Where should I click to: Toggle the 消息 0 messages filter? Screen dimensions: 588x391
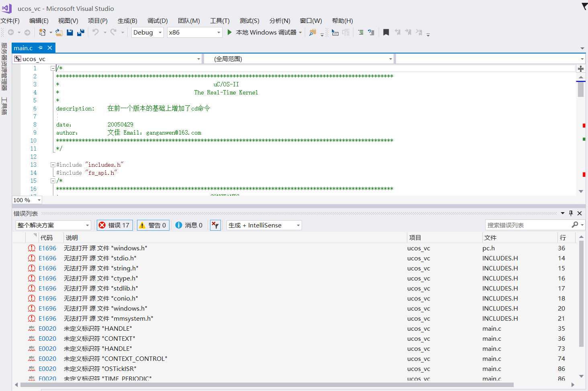[x=189, y=225]
